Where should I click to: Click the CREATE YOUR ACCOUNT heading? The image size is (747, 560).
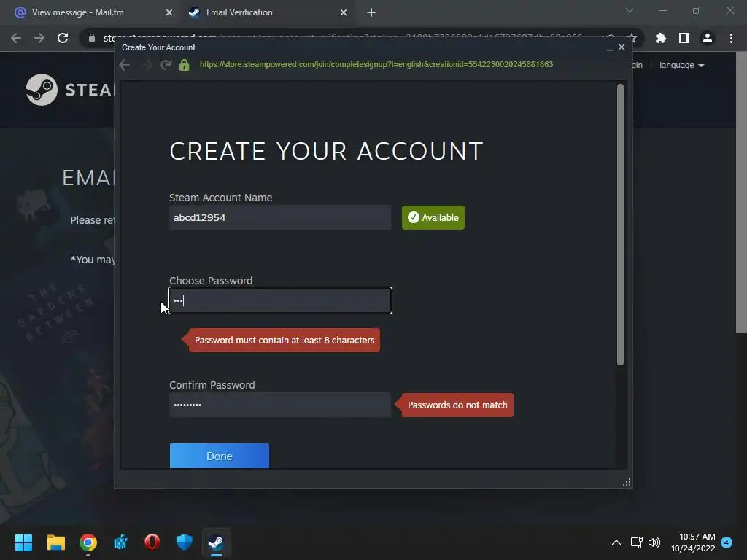coord(326,151)
